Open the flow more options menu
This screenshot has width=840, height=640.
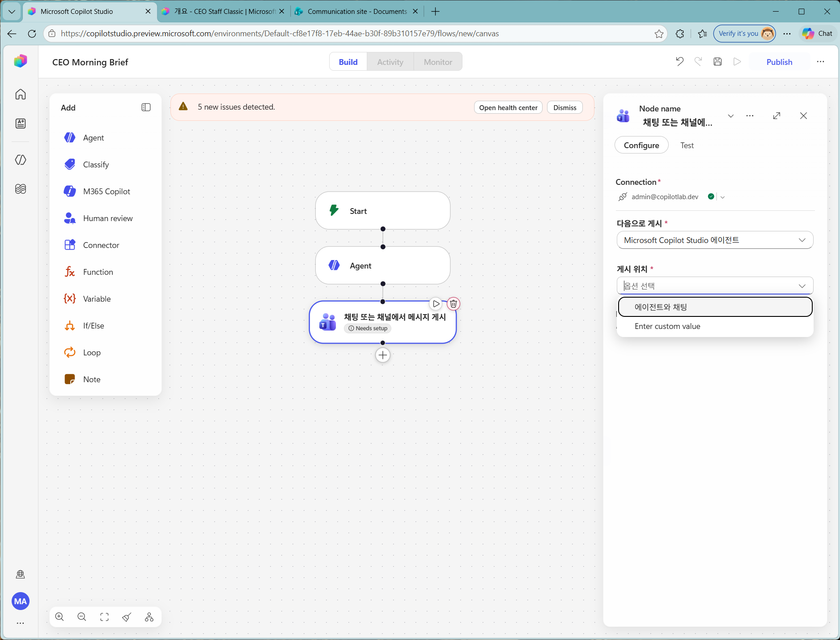(x=820, y=62)
